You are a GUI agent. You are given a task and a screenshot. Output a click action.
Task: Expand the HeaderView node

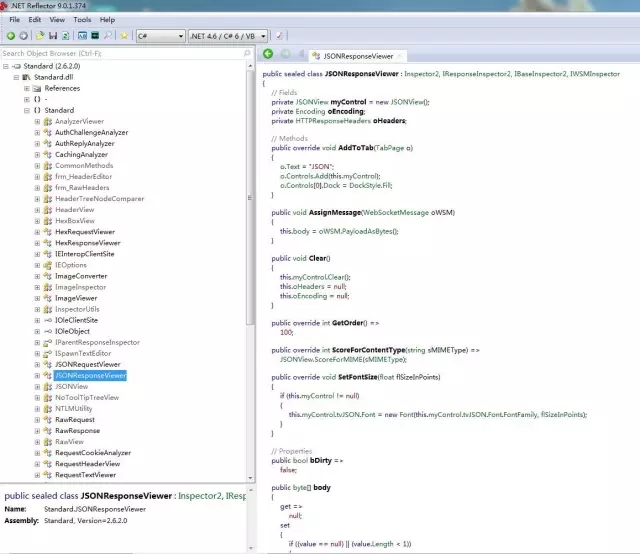(x=37, y=210)
